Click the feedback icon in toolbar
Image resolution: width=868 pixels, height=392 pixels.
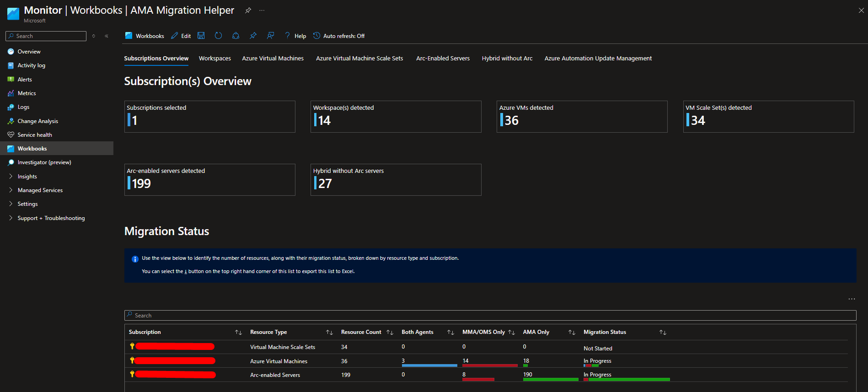(x=271, y=36)
